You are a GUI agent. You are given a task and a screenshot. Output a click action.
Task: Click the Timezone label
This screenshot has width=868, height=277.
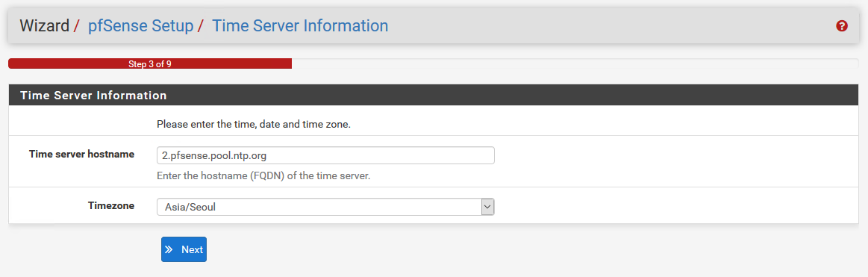pos(110,205)
